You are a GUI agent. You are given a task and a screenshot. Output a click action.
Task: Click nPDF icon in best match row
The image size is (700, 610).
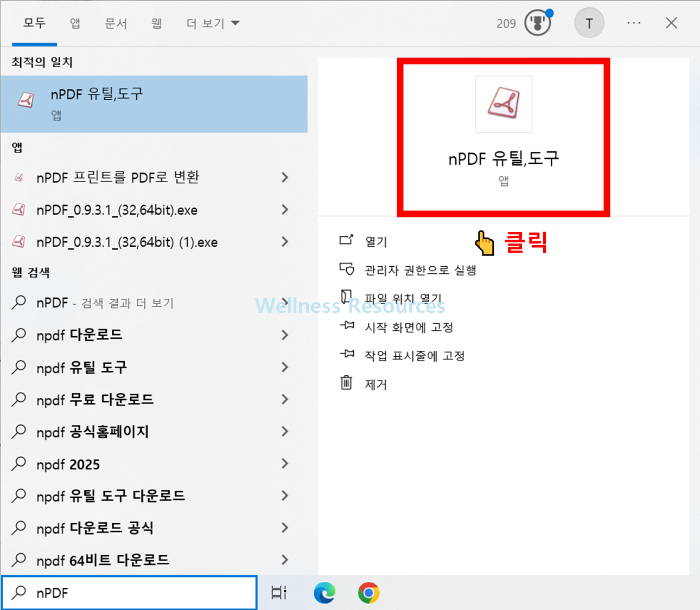click(x=26, y=100)
